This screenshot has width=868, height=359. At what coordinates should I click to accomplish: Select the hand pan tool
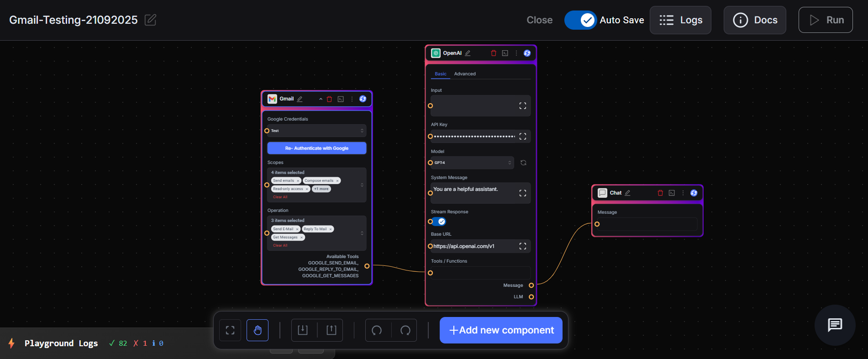point(258,330)
